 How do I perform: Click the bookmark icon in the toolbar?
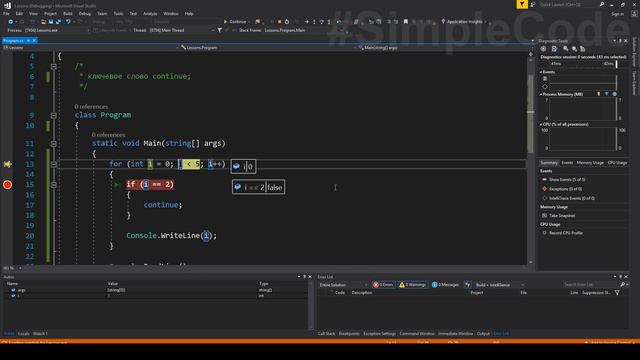pos(406,22)
